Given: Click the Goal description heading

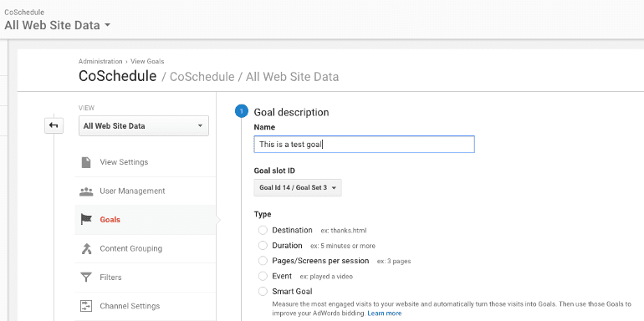Looking at the screenshot, I should [x=291, y=112].
